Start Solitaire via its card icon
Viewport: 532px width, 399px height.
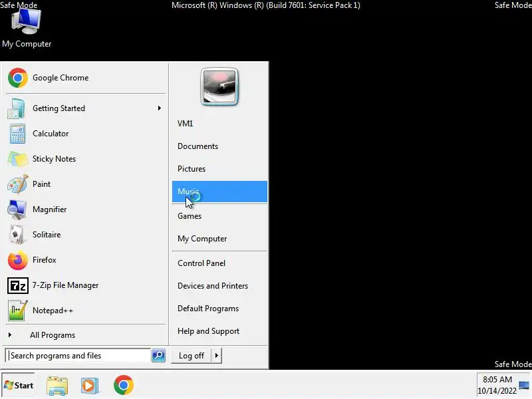click(17, 235)
